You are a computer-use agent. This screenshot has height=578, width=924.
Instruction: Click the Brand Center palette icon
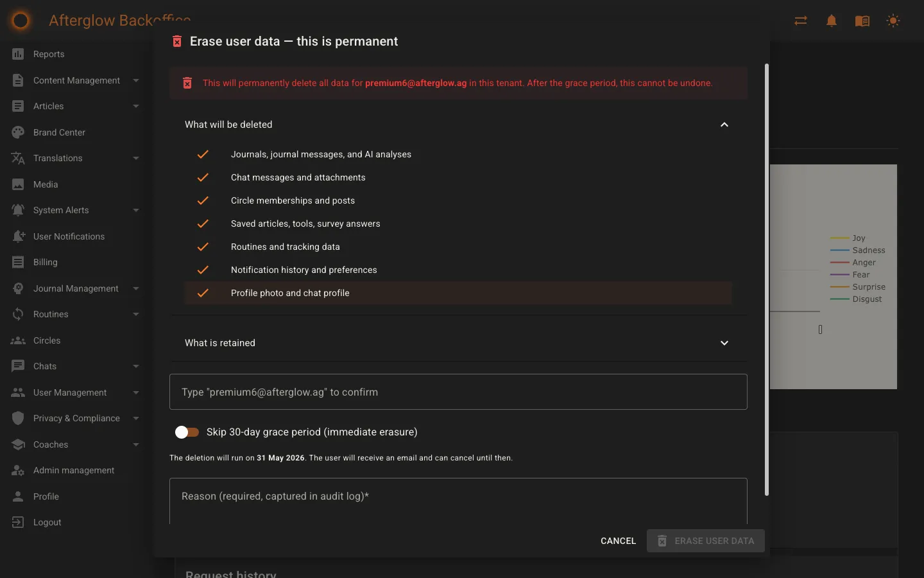click(18, 132)
